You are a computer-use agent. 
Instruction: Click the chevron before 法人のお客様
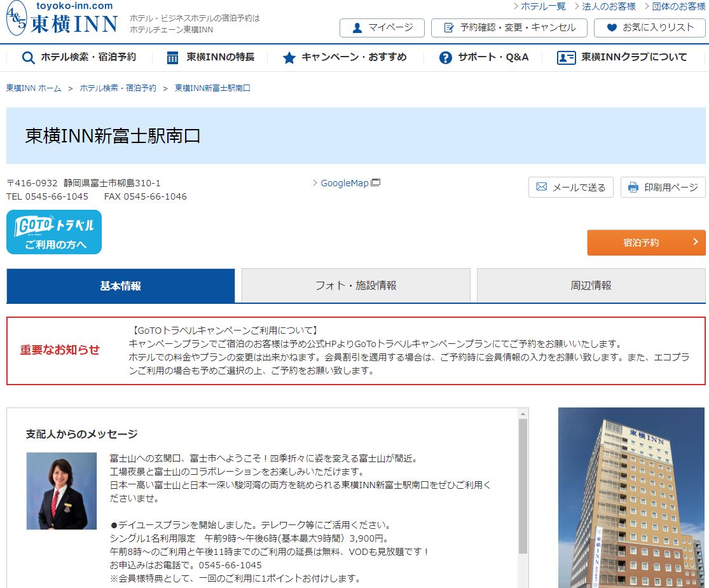(577, 6)
